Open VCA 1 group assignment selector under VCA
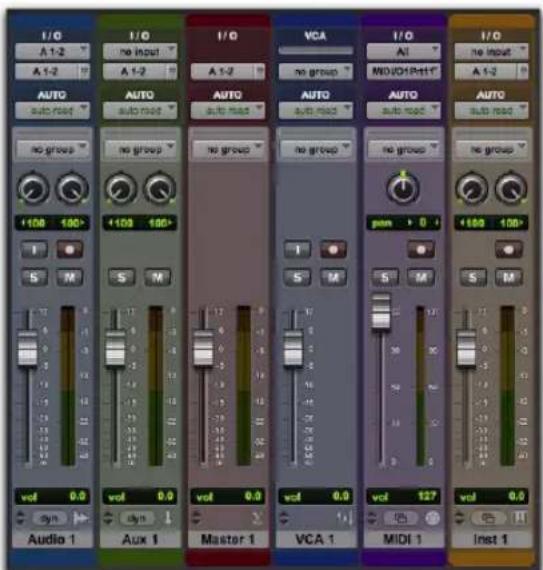This screenshot has width=543, height=570. pyautogui.click(x=315, y=71)
